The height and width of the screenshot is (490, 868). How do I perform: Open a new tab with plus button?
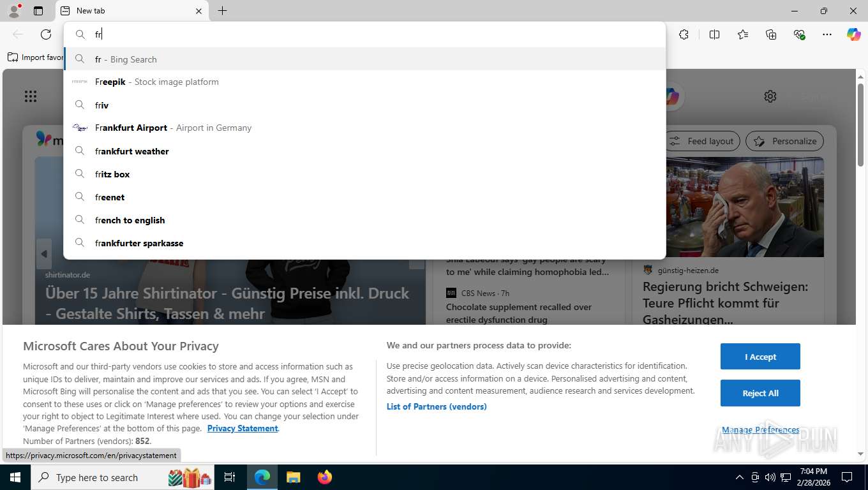click(x=222, y=11)
